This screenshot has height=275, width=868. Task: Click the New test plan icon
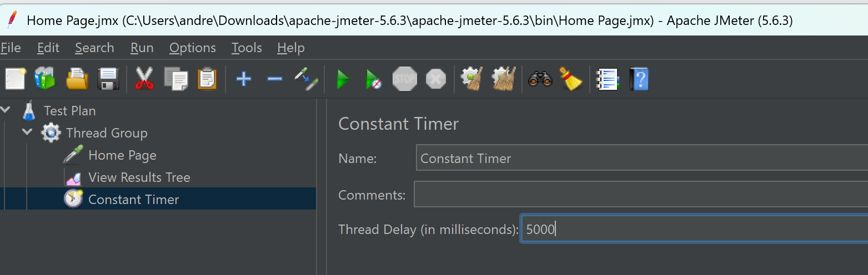15,79
